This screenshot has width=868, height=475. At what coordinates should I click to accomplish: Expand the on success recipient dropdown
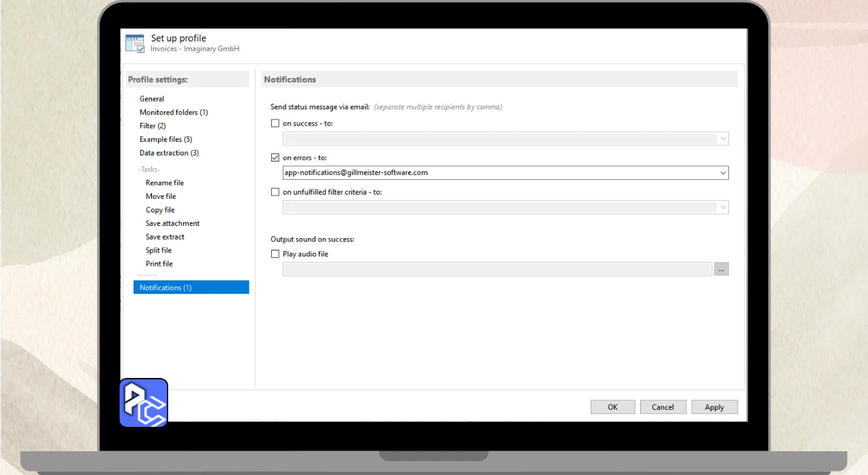[723, 138]
